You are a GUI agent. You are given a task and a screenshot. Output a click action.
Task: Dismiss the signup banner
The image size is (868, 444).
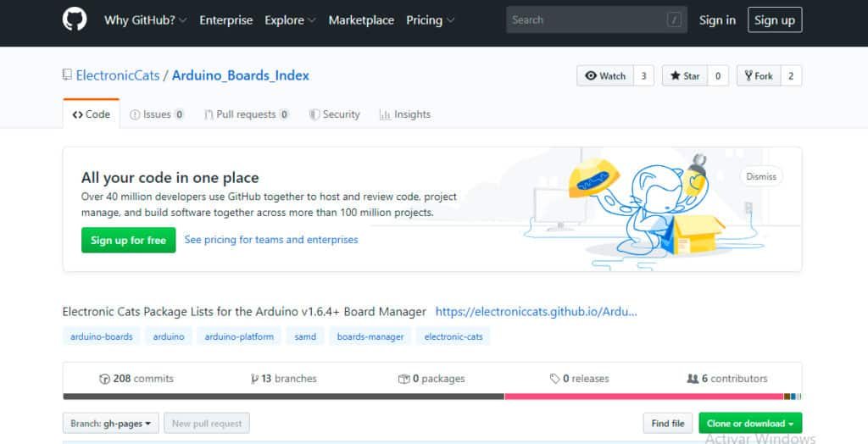click(x=761, y=176)
